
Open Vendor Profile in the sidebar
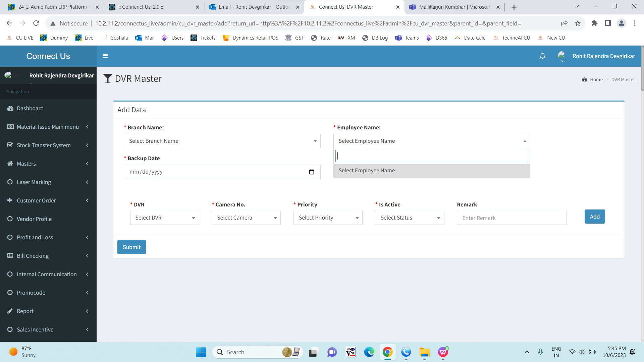48,219
